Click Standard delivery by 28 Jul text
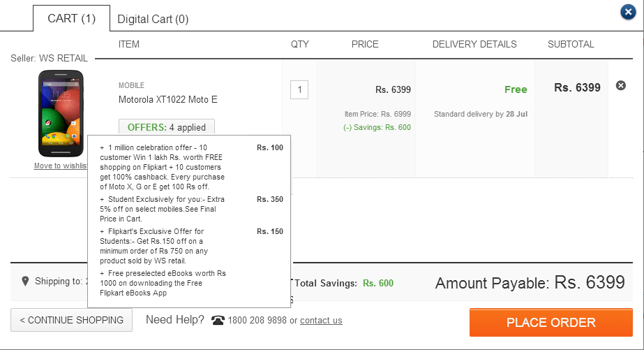This screenshot has width=644, height=350. (x=481, y=114)
